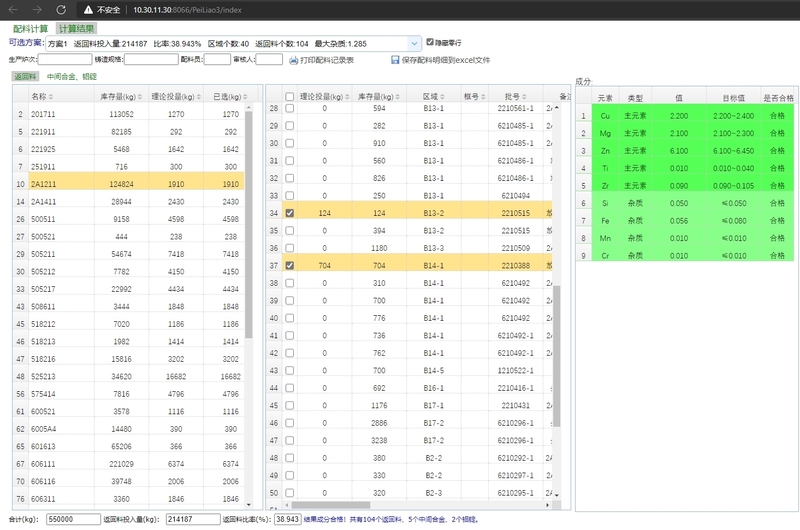Click the left table vertical scrollbar thumb
The image size is (800, 530).
pos(248,224)
